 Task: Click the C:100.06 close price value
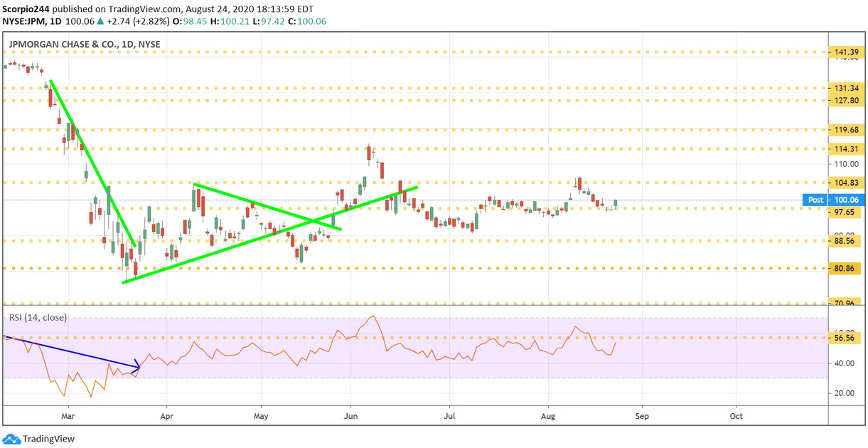point(309,21)
